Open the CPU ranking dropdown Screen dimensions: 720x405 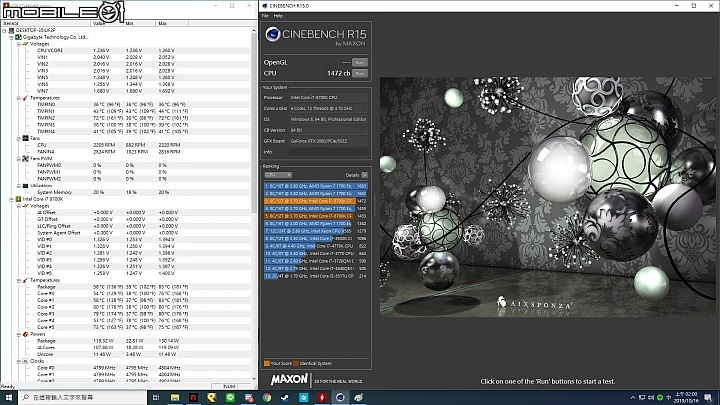(x=278, y=175)
